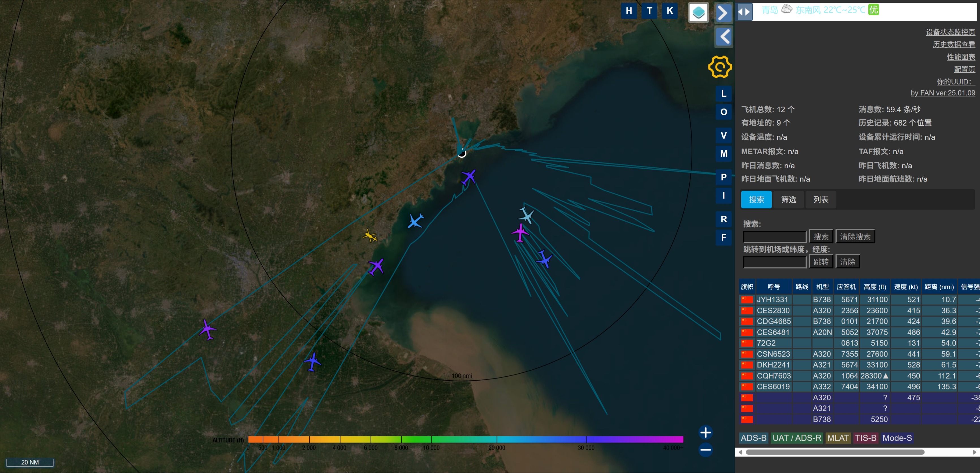Click the MLAT legend label
The image size is (980, 473).
[x=838, y=438]
